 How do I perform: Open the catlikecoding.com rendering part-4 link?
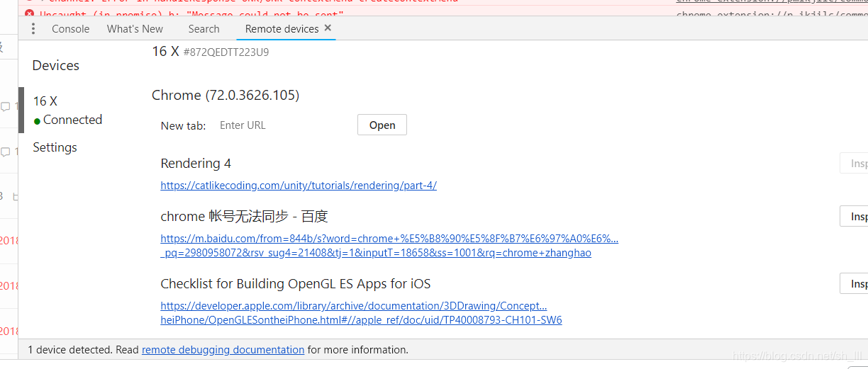pos(299,186)
